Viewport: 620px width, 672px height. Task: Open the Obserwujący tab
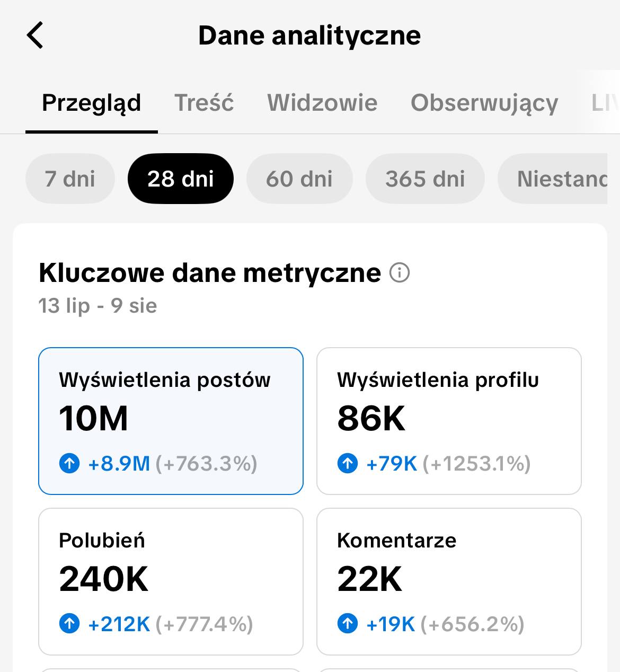click(x=484, y=103)
